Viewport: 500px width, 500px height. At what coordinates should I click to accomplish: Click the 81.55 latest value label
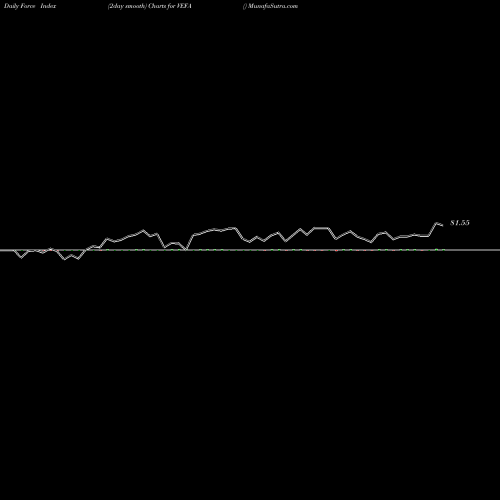[x=460, y=223]
